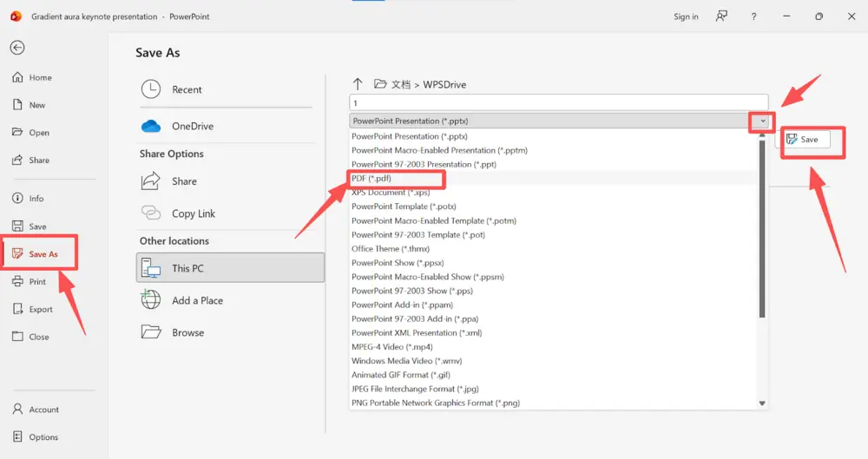Select Save As in sidebar
Viewport: 868px width, 459px height.
[36, 253]
